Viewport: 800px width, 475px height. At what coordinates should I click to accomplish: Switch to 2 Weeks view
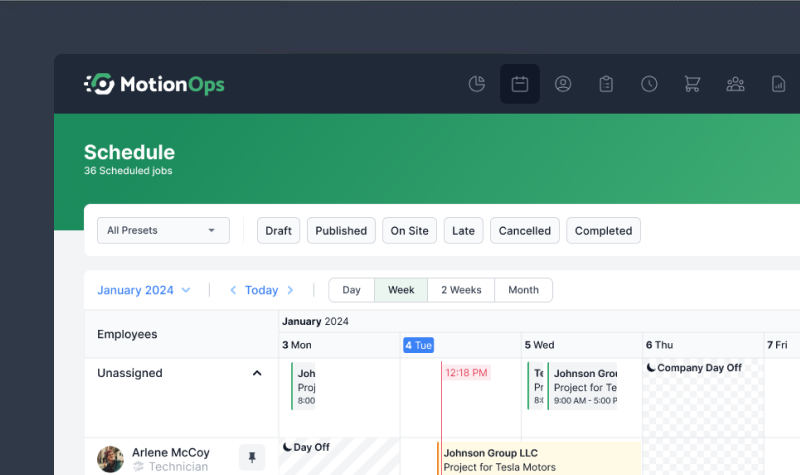461,290
